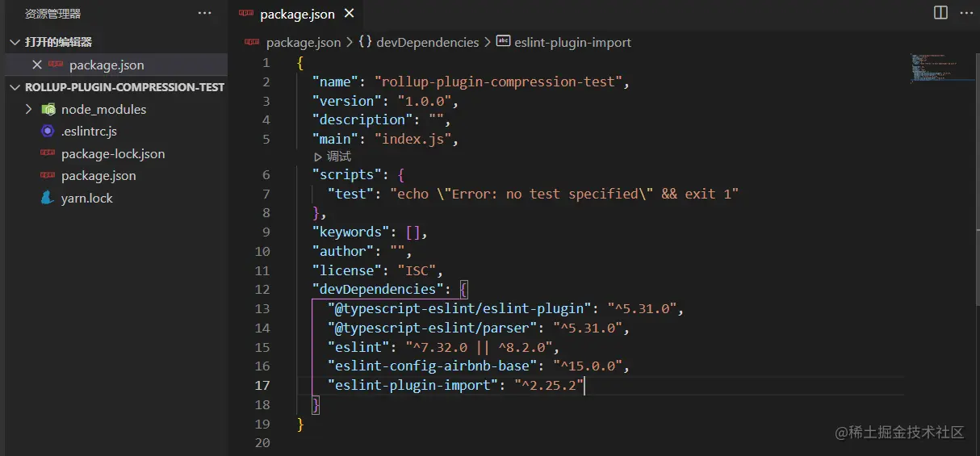The height and width of the screenshot is (456, 980).
Task: Click "@typescript-eslint/parser" dependency key
Action: [433, 328]
